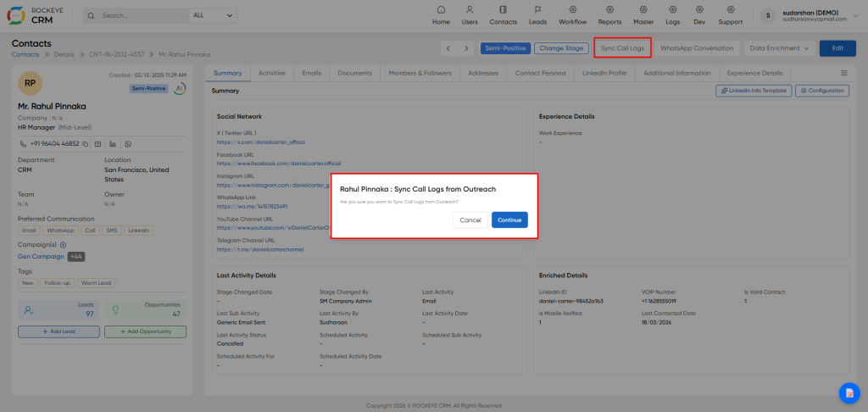Click the RP contact avatar
Image resolution: width=868 pixels, height=412 pixels.
30,83
